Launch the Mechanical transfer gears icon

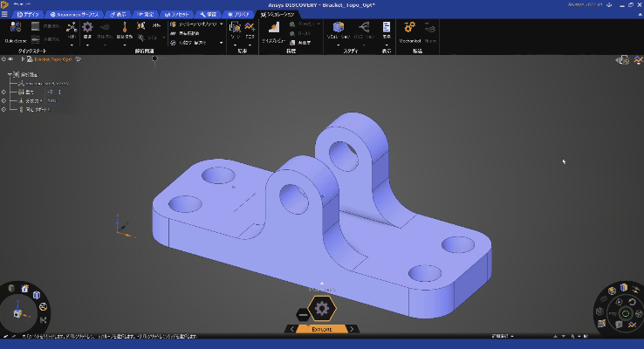pos(409,28)
